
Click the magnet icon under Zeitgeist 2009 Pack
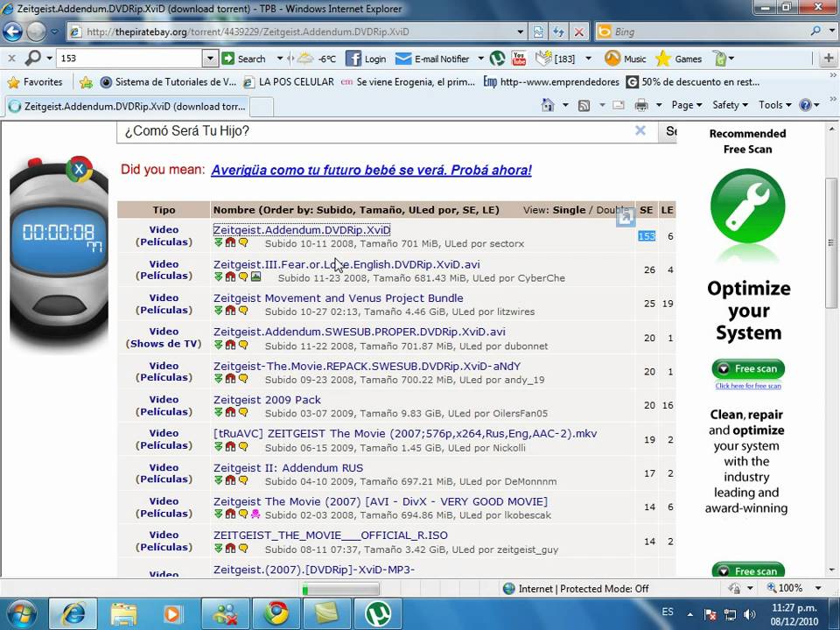coord(230,412)
